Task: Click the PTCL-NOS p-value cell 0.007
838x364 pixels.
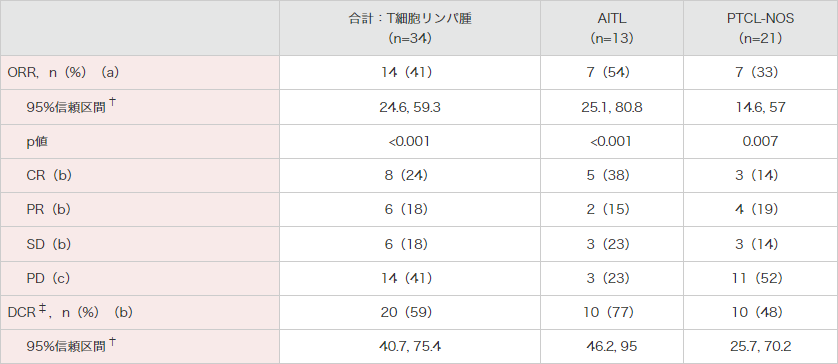Action: tap(761, 142)
